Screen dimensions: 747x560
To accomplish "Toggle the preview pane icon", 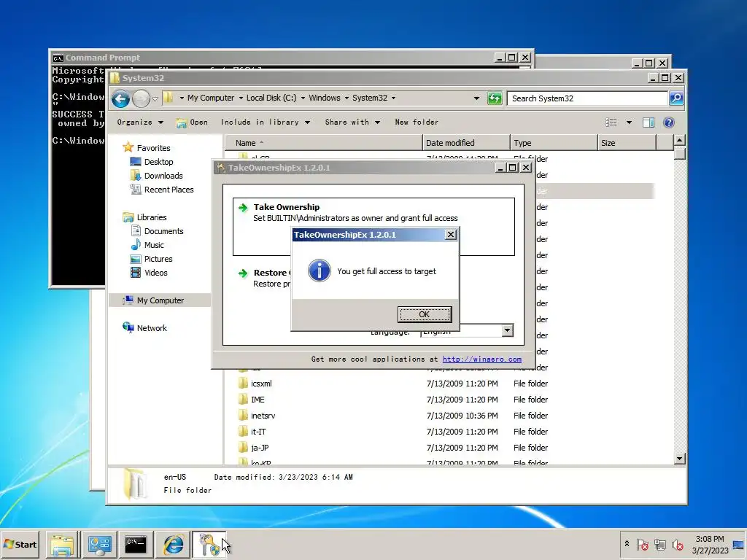I will click(649, 122).
